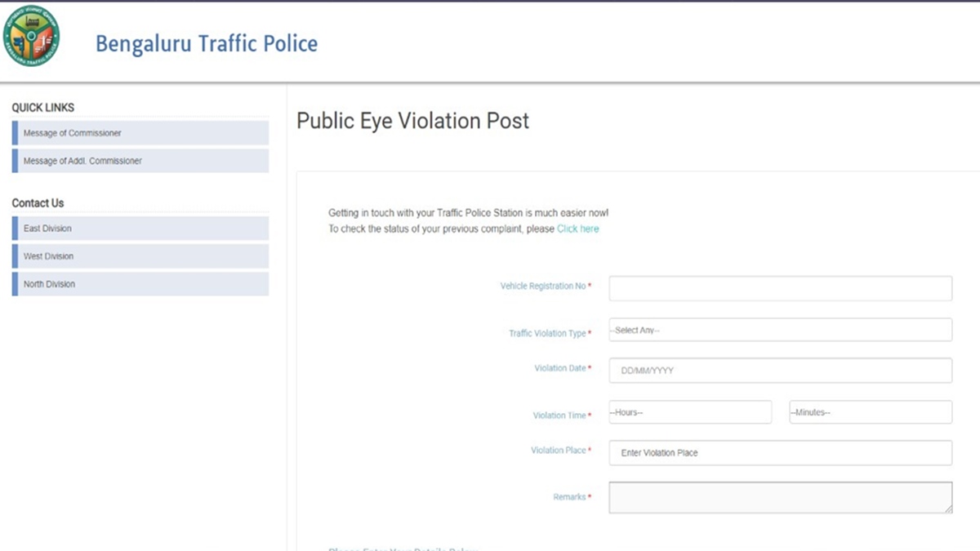Click the Violation Date field
The height and width of the screenshot is (551, 980).
(x=779, y=370)
